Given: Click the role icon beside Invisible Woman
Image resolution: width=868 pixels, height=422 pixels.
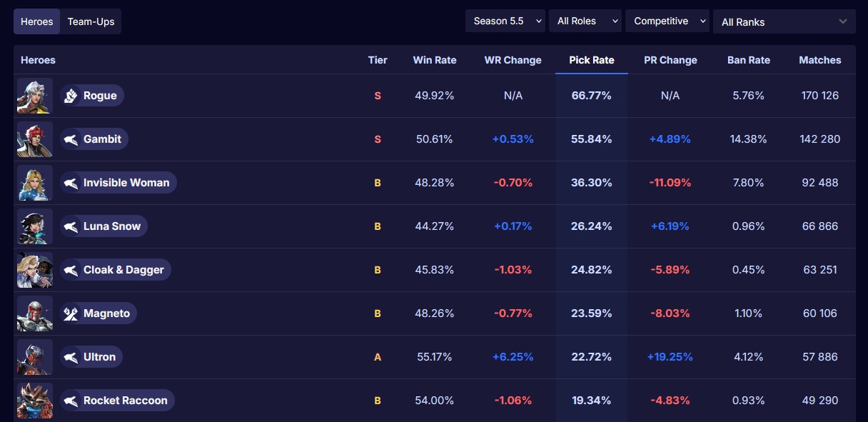Looking at the screenshot, I should click(71, 183).
